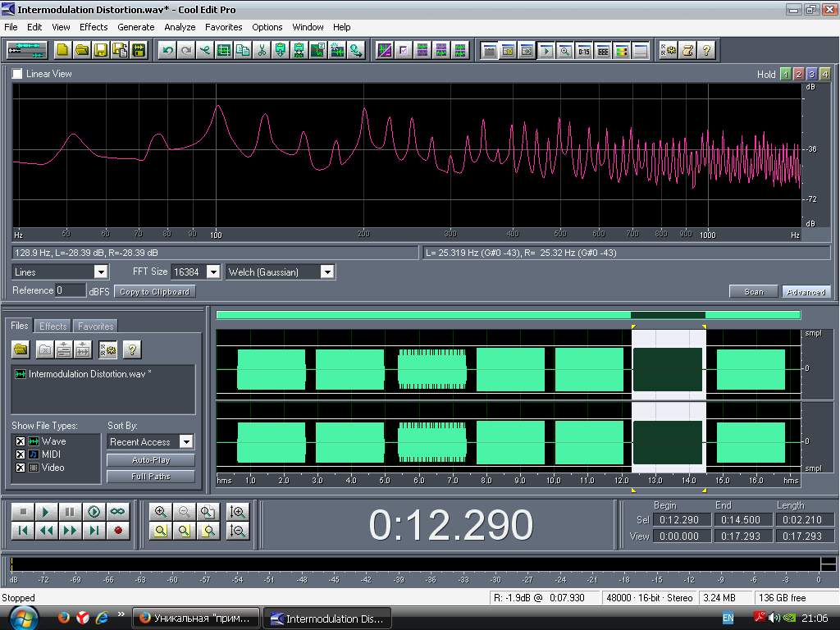This screenshot has width=840, height=630.
Task: Expand the FFT Size dropdown
Action: [x=212, y=272]
